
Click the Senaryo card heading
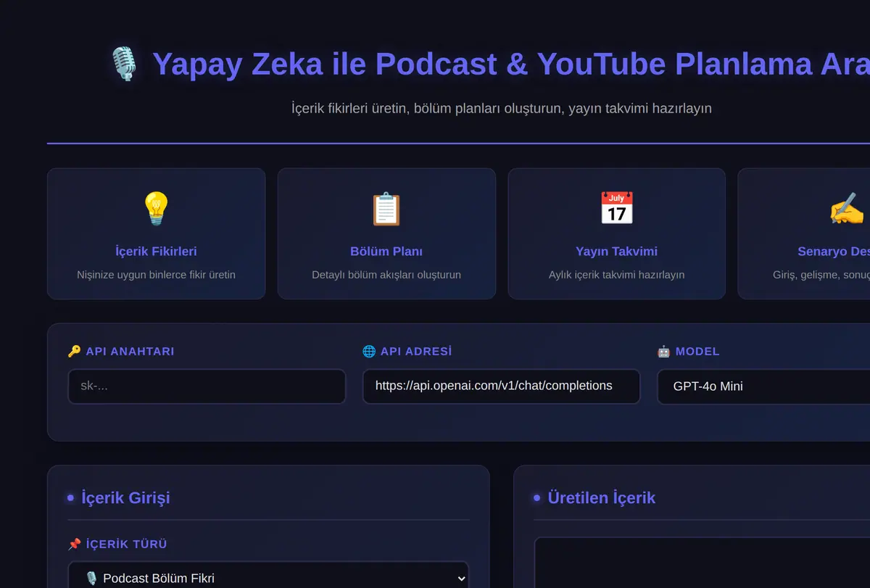(834, 252)
